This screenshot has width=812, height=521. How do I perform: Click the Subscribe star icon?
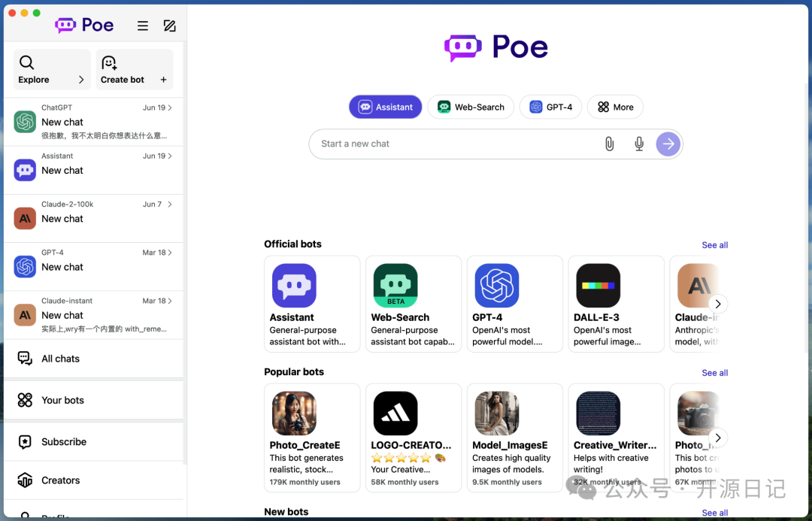[x=25, y=442]
